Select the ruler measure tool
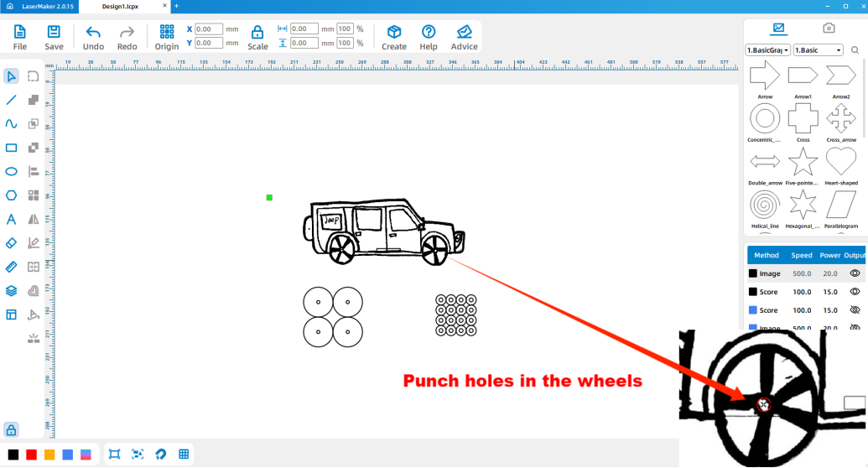The width and height of the screenshot is (868, 468). click(x=11, y=267)
